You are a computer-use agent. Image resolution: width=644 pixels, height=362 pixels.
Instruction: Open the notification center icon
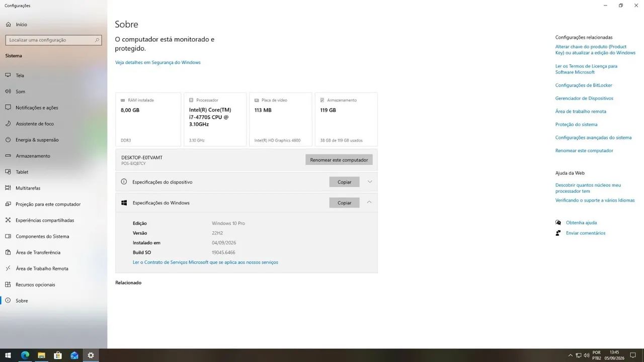pyautogui.click(x=633, y=355)
